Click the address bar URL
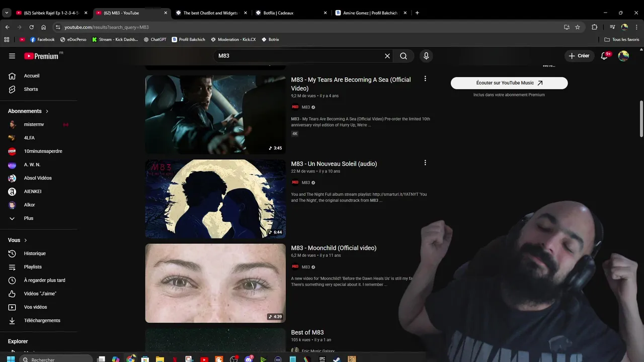 coord(107,27)
